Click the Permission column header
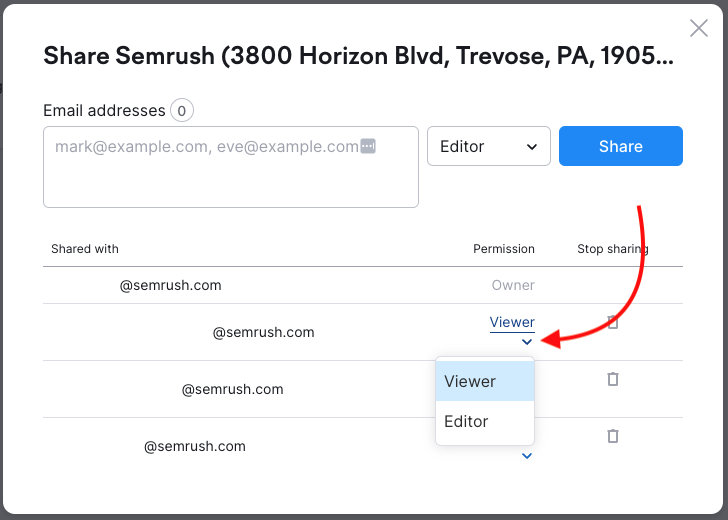This screenshot has width=728, height=520. click(504, 249)
